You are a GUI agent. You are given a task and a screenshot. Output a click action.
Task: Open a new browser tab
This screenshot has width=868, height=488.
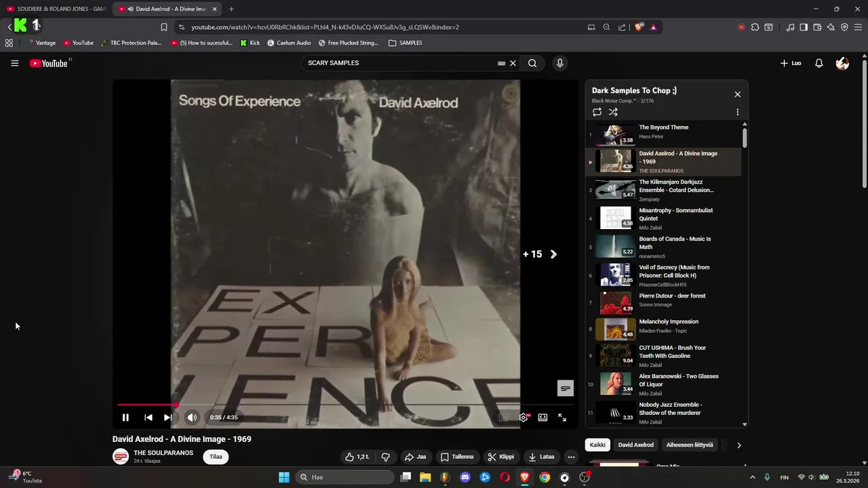(x=231, y=9)
